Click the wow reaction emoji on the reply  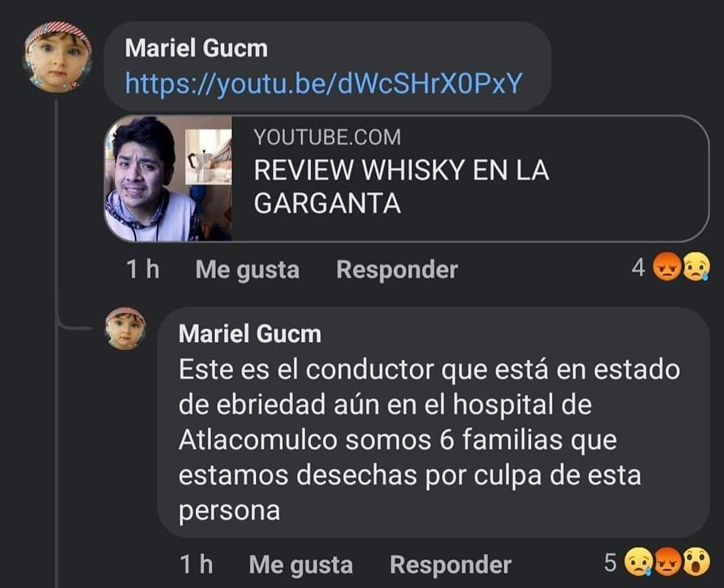coord(697,561)
